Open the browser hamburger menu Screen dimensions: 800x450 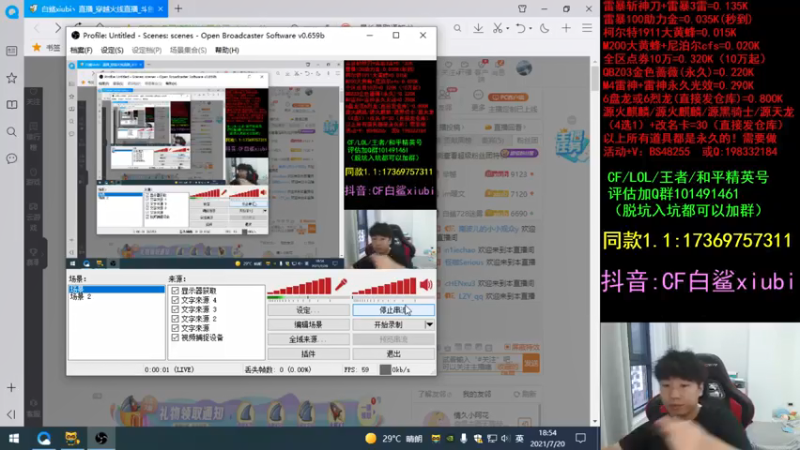pos(587,29)
